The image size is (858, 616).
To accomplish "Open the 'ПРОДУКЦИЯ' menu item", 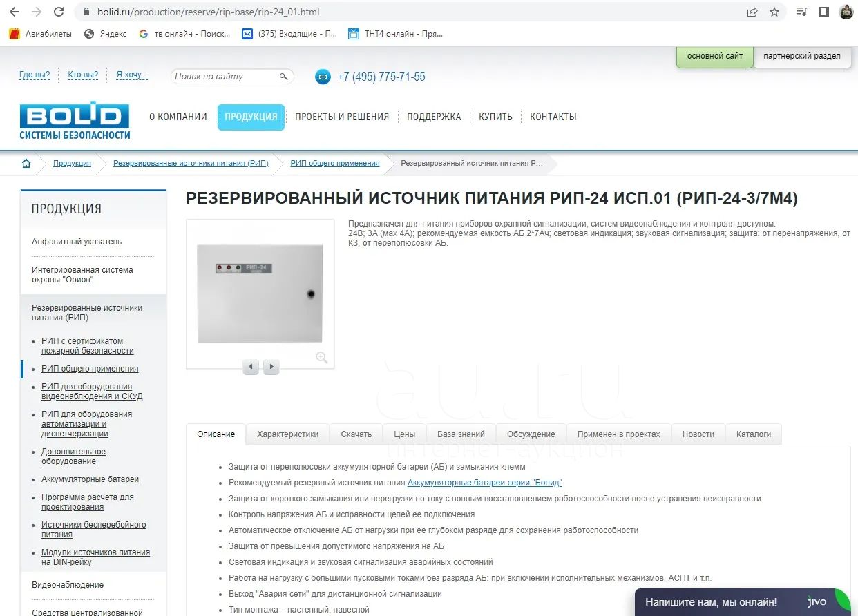I will tap(251, 117).
